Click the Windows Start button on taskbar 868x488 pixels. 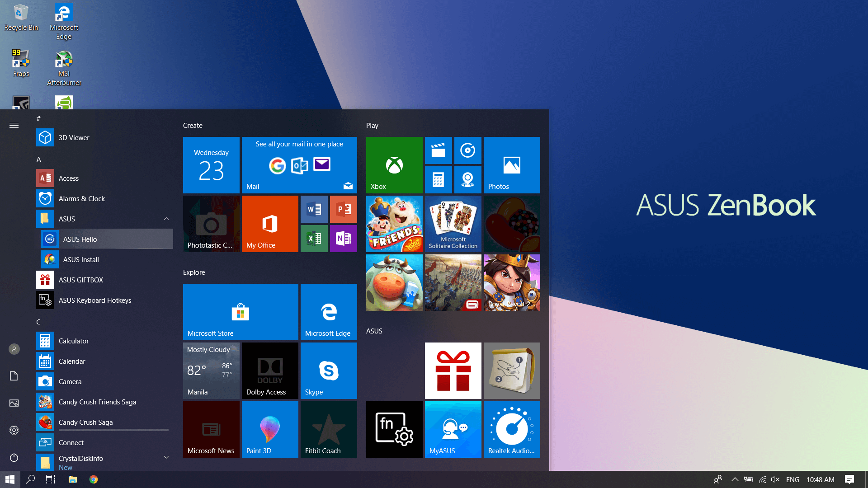[10, 479]
